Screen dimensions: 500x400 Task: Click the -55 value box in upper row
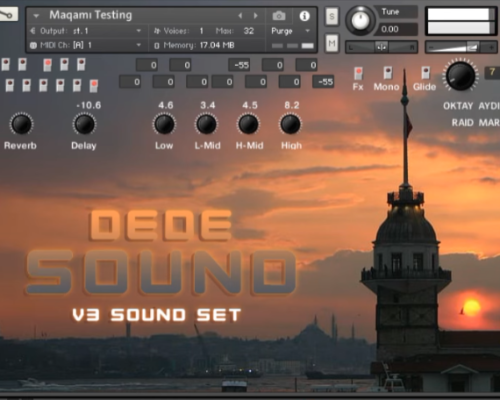pos(239,65)
